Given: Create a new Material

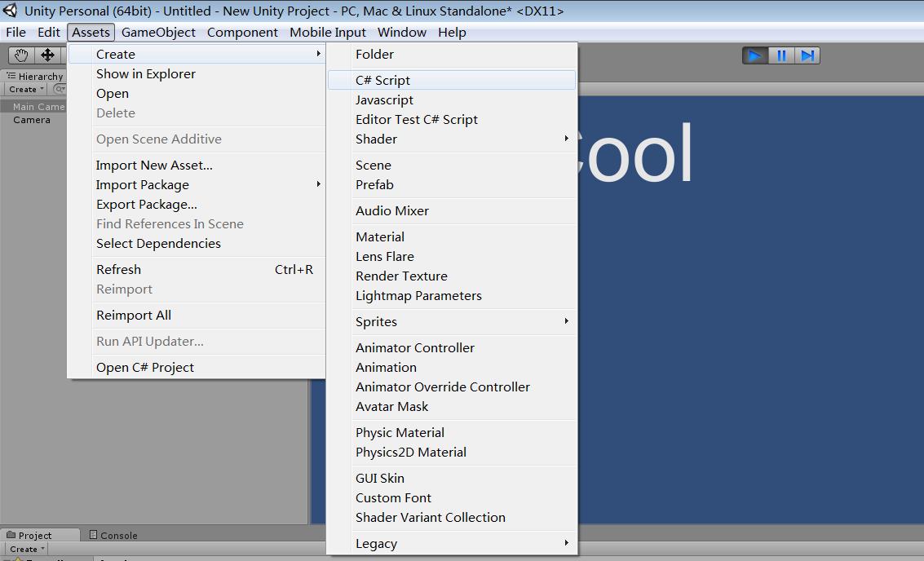Looking at the screenshot, I should point(451,237).
